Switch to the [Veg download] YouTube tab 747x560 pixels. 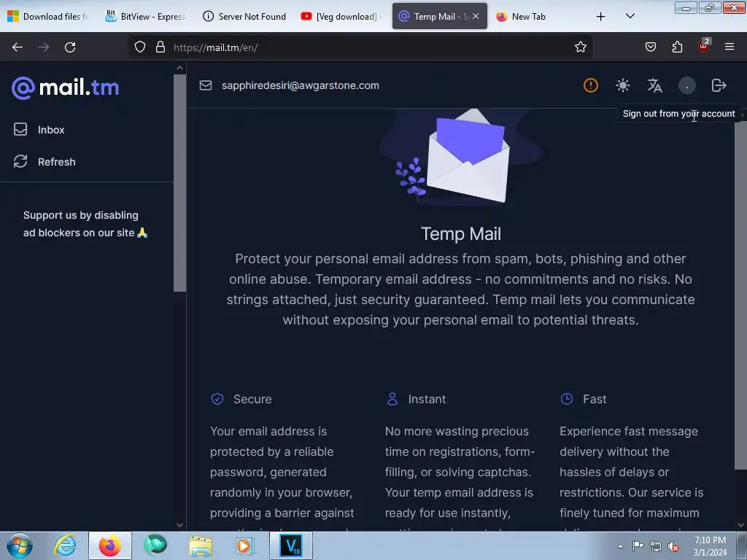point(342,16)
